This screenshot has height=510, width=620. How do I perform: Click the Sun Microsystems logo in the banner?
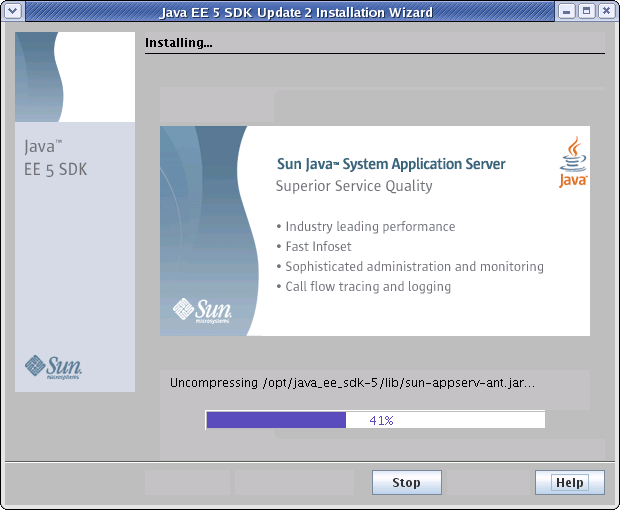pos(202,311)
